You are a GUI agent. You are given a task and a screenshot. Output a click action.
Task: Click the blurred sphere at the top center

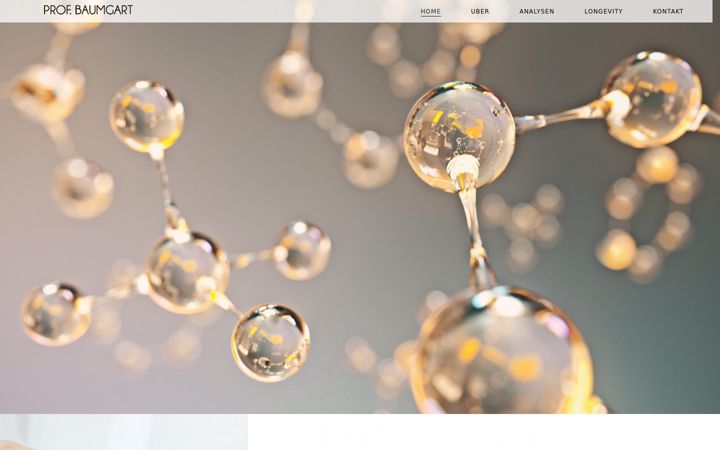pos(292,84)
